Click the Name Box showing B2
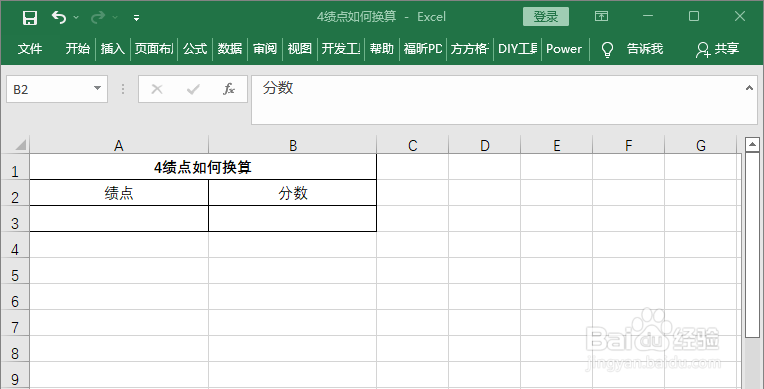 pos(49,89)
